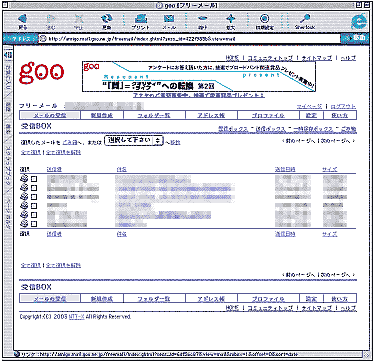This screenshot has width=373, height=361.
Task: Select アドレス帳 in the bottom navigation bar
Action: point(211,298)
